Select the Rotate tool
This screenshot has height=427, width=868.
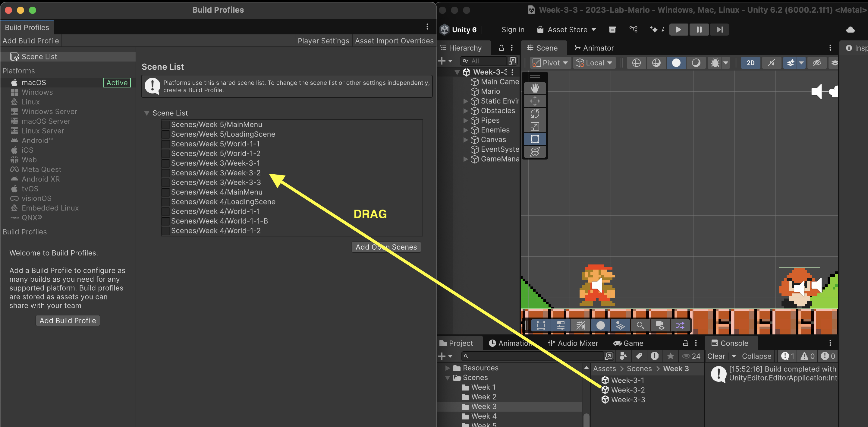pyautogui.click(x=535, y=114)
